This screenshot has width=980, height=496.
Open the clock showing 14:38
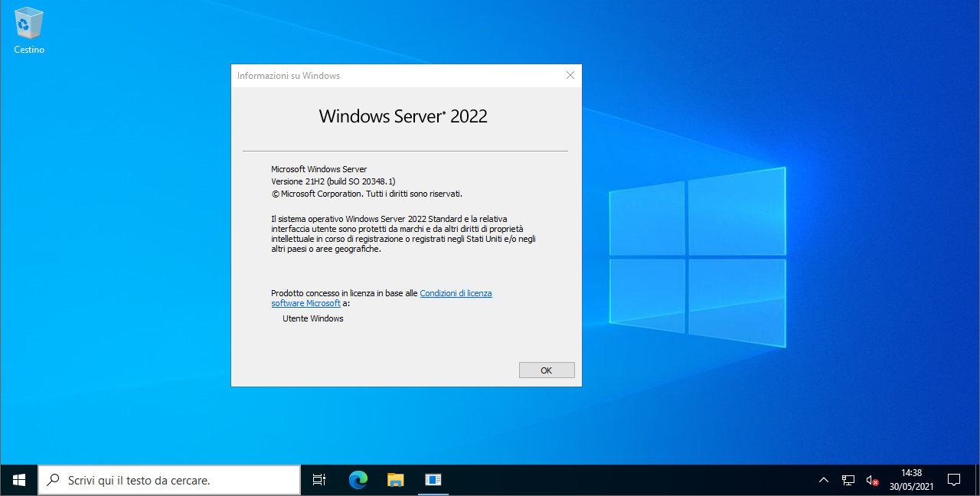pyautogui.click(x=911, y=480)
